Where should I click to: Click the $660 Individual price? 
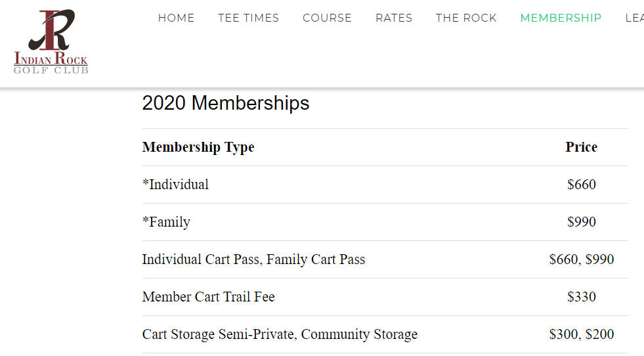(x=581, y=185)
